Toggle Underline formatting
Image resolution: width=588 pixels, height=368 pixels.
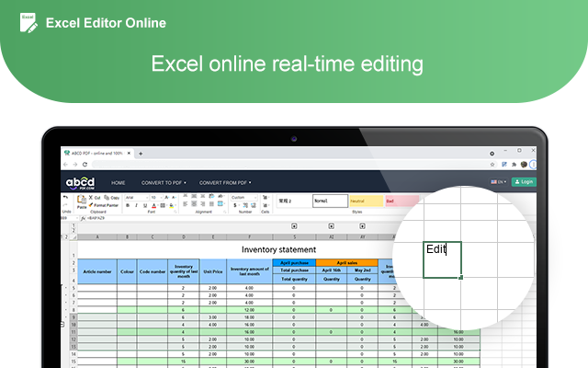[145, 205]
